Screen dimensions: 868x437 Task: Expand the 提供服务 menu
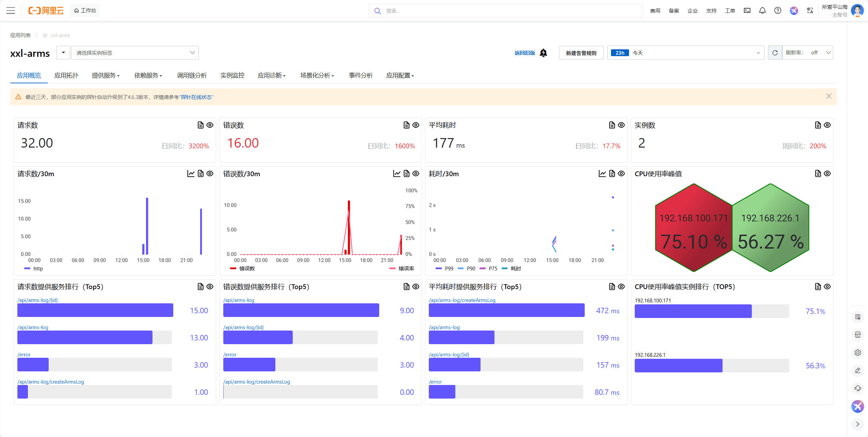(x=106, y=75)
